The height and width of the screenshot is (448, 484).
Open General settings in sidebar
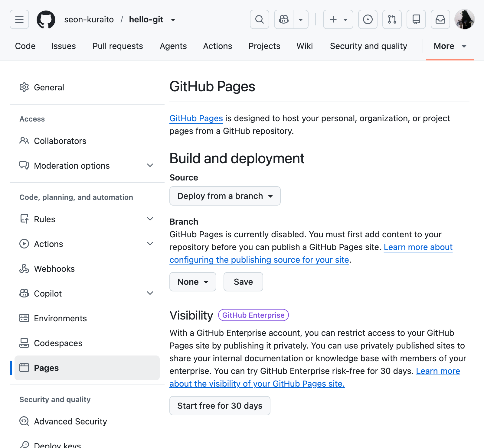pyautogui.click(x=87, y=87)
